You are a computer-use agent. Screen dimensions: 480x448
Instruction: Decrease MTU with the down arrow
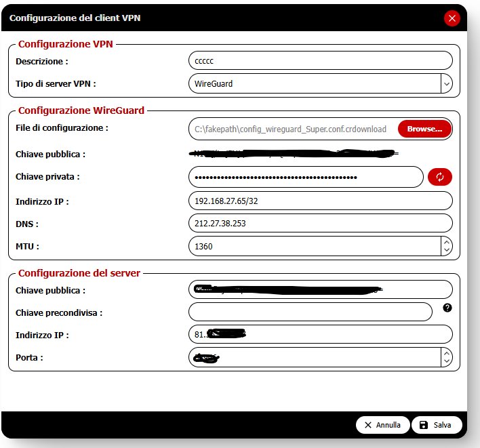(447, 250)
